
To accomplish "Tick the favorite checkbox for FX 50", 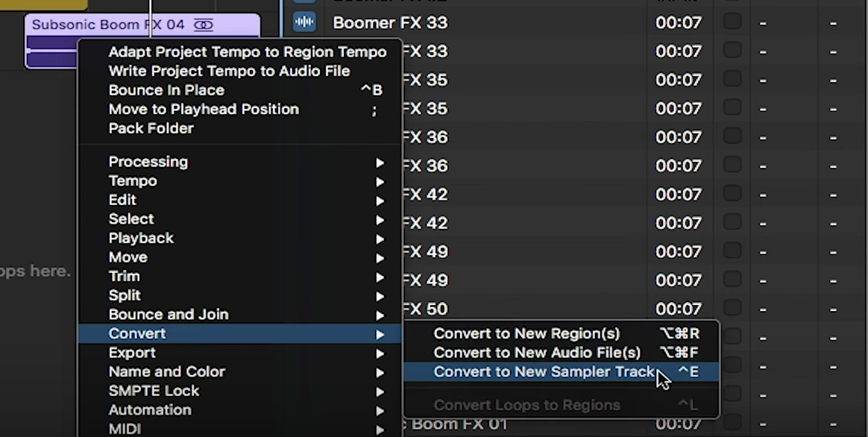I will [x=732, y=308].
